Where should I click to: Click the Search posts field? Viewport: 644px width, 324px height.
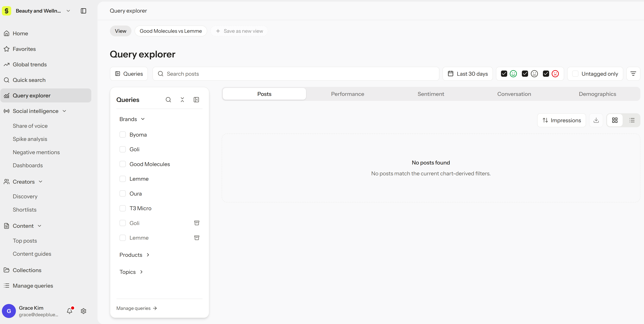[296, 74]
